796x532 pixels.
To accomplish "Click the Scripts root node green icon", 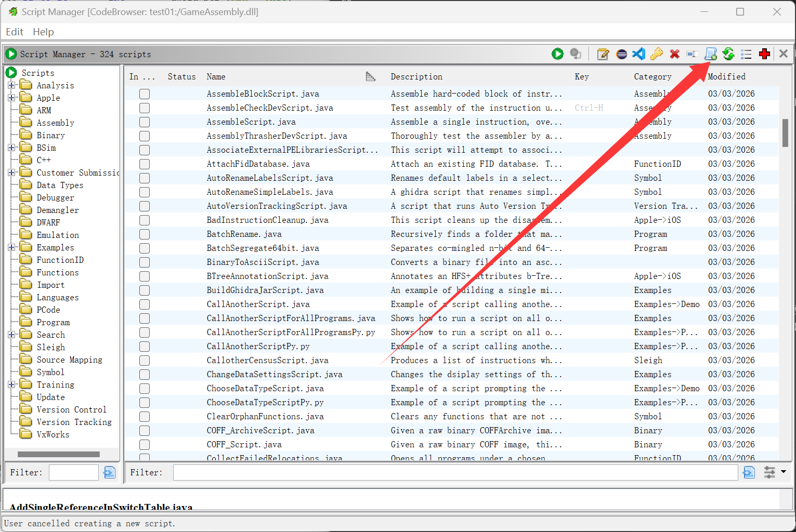I will click(11, 73).
